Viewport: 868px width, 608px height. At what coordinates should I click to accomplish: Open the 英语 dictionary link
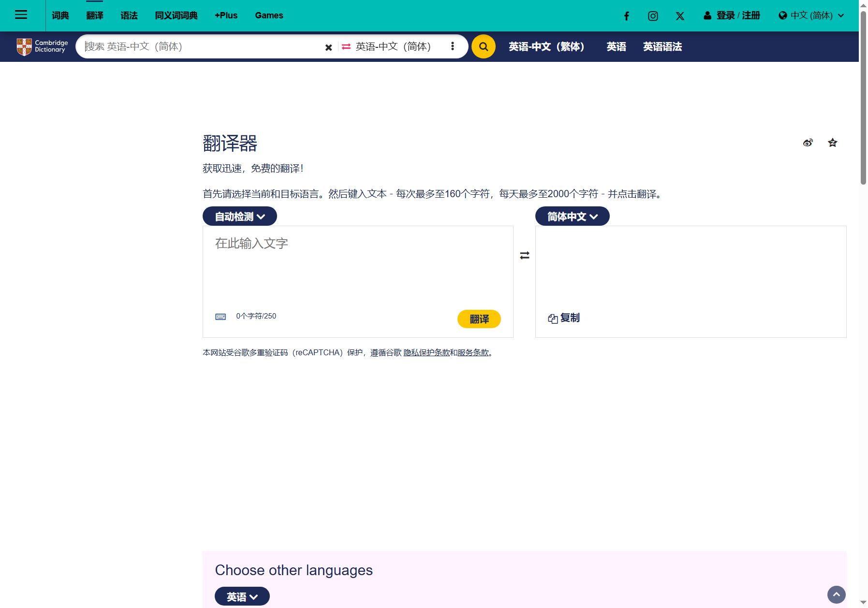(x=617, y=46)
